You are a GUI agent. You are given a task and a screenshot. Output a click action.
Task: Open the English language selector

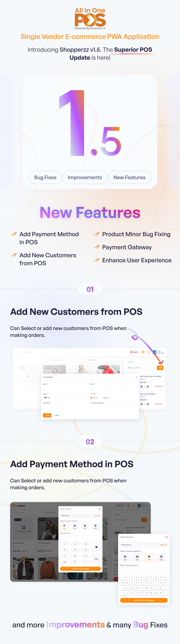pos(134,352)
